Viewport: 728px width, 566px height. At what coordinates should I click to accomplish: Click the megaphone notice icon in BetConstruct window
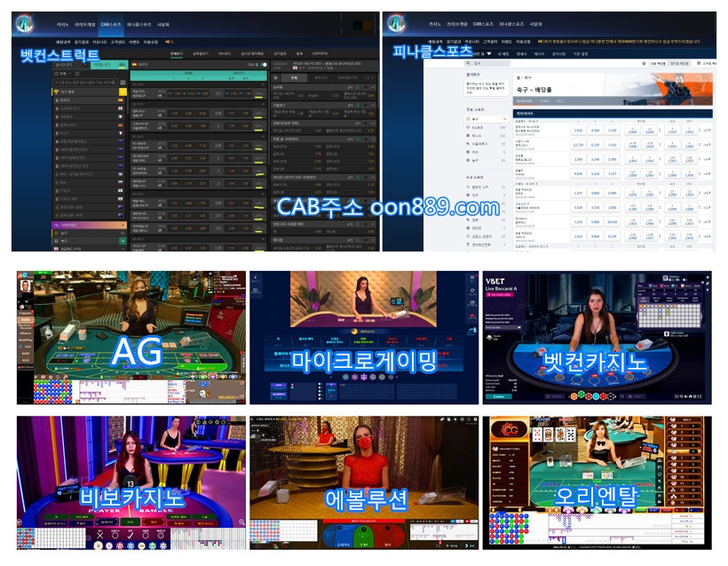click(168, 42)
